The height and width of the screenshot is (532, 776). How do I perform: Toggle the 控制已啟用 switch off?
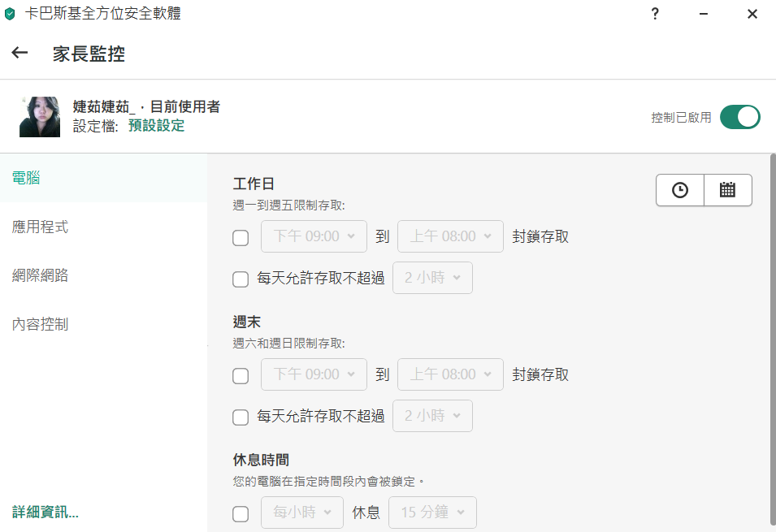click(x=739, y=117)
